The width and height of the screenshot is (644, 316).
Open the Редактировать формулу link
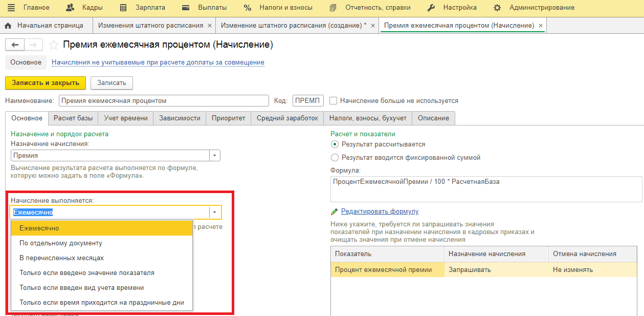[x=380, y=212]
